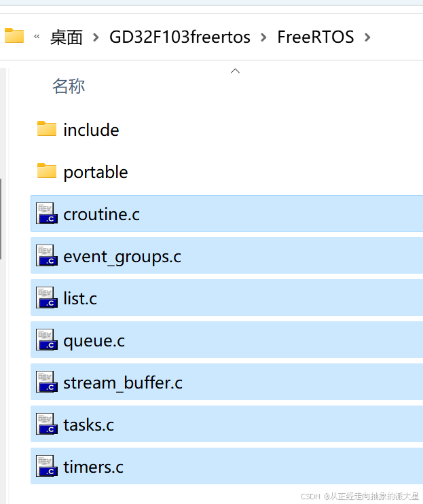Select the croutine.c file name
This screenshot has width=423, height=504.
(101, 214)
